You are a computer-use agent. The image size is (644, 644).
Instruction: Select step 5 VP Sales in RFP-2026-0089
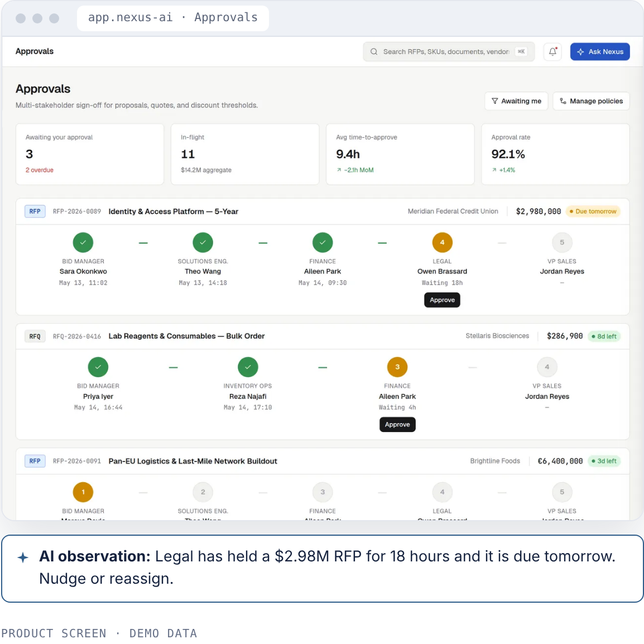pos(562,242)
